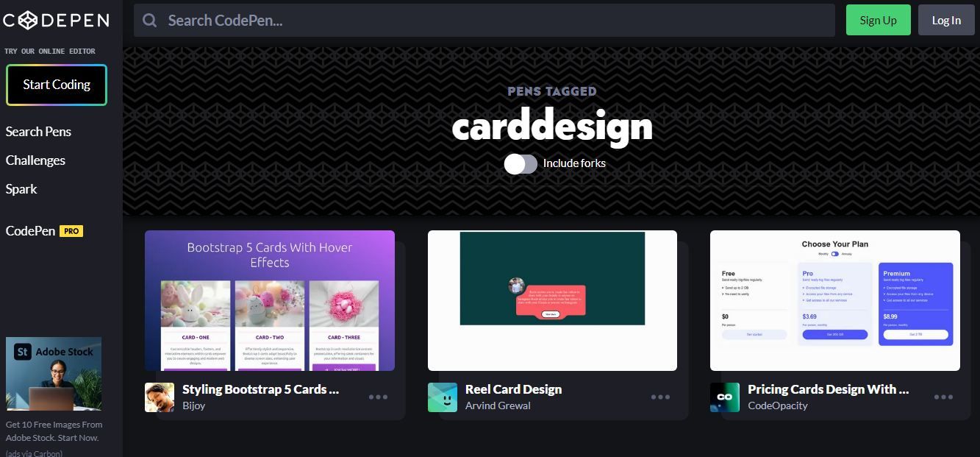Click Bijoy's profile avatar
980x457 pixels.
[160, 397]
